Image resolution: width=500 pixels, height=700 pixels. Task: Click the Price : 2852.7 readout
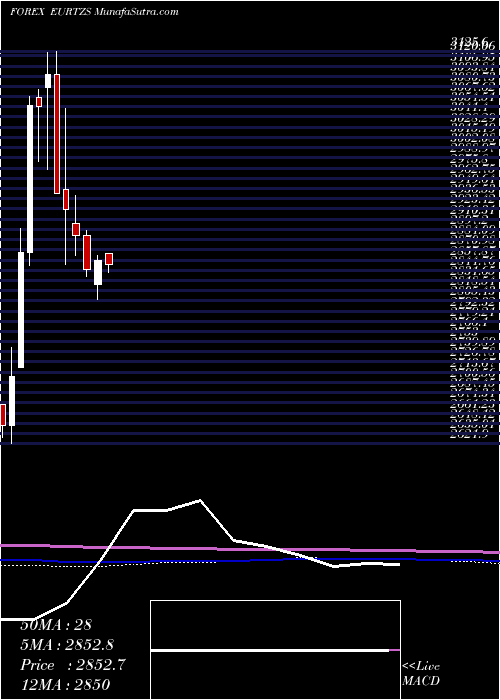[73, 665]
